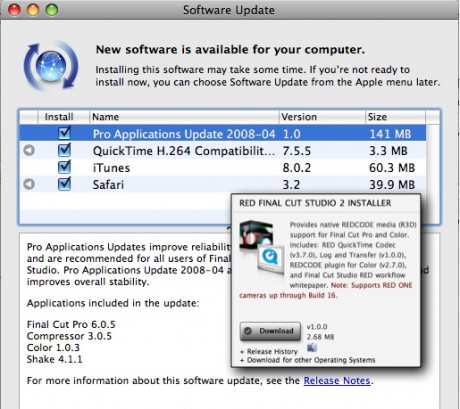460x409 pixels.
Task: Close the Software Update window
Action: (x=14, y=10)
